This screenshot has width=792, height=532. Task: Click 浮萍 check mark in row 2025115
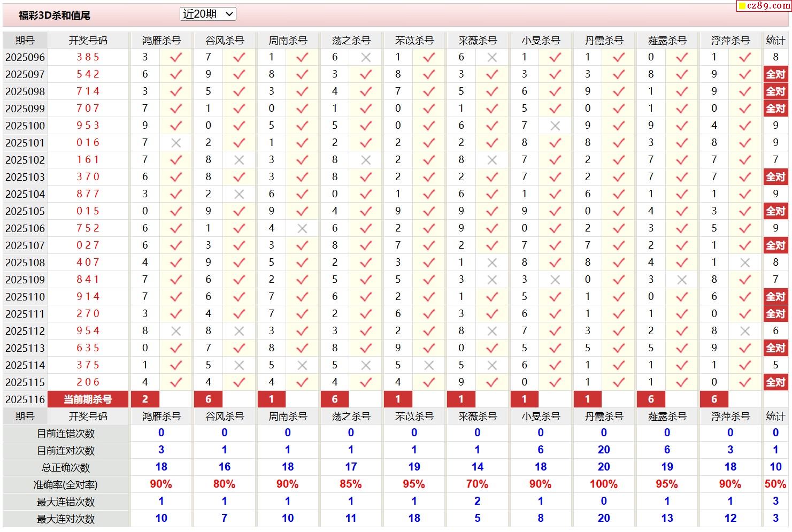[x=745, y=382]
